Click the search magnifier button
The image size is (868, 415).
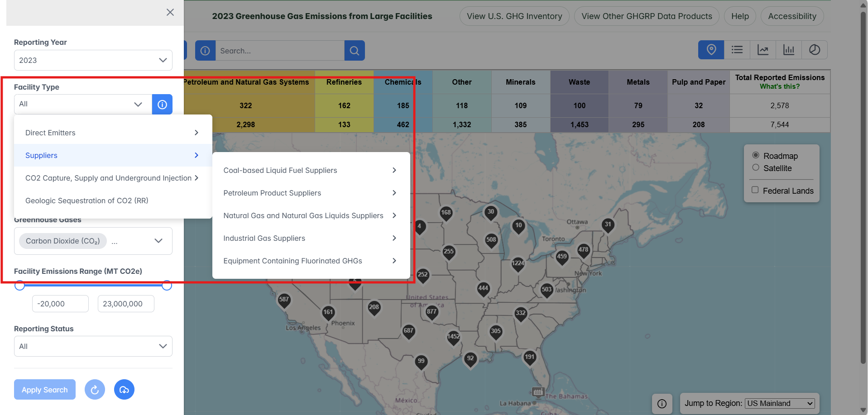point(355,51)
